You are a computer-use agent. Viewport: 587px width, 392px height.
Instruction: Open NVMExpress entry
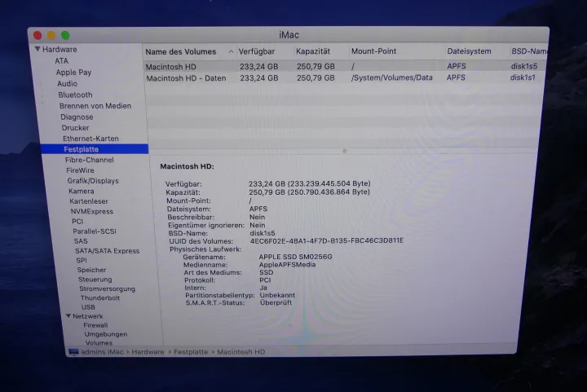pyautogui.click(x=91, y=211)
